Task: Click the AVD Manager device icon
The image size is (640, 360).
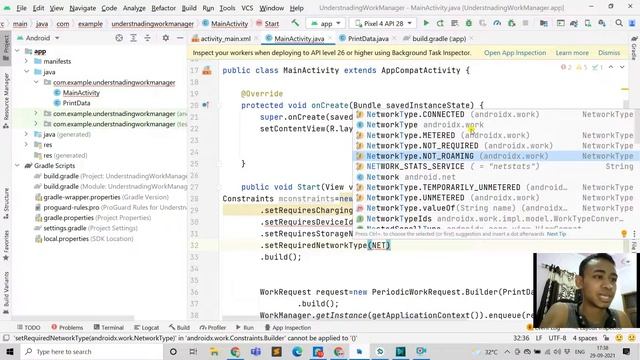Action: coord(588,23)
